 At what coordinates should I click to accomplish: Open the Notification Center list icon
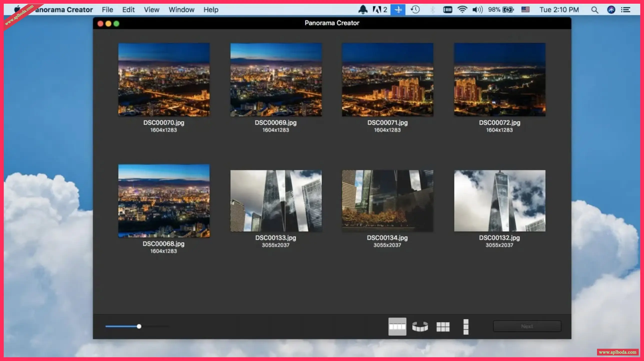pos(626,10)
